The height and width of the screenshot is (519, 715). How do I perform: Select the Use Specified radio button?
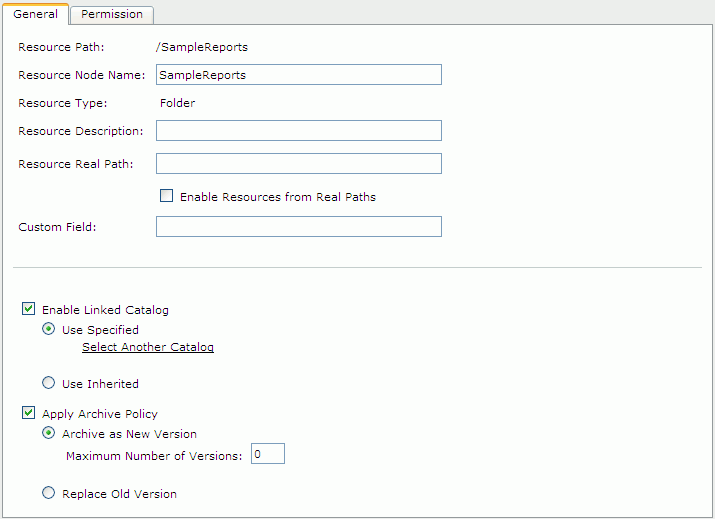[x=48, y=329]
